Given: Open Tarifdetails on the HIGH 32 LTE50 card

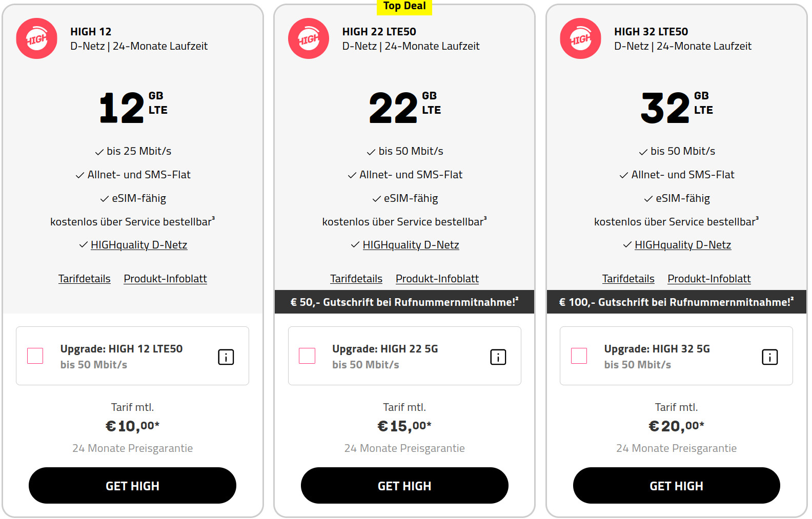Looking at the screenshot, I should pos(628,278).
